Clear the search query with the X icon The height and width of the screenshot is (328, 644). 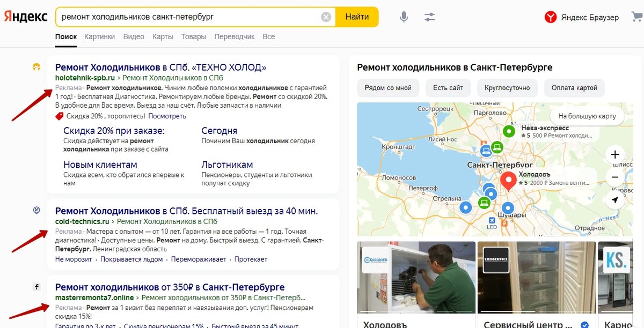tap(326, 17)
